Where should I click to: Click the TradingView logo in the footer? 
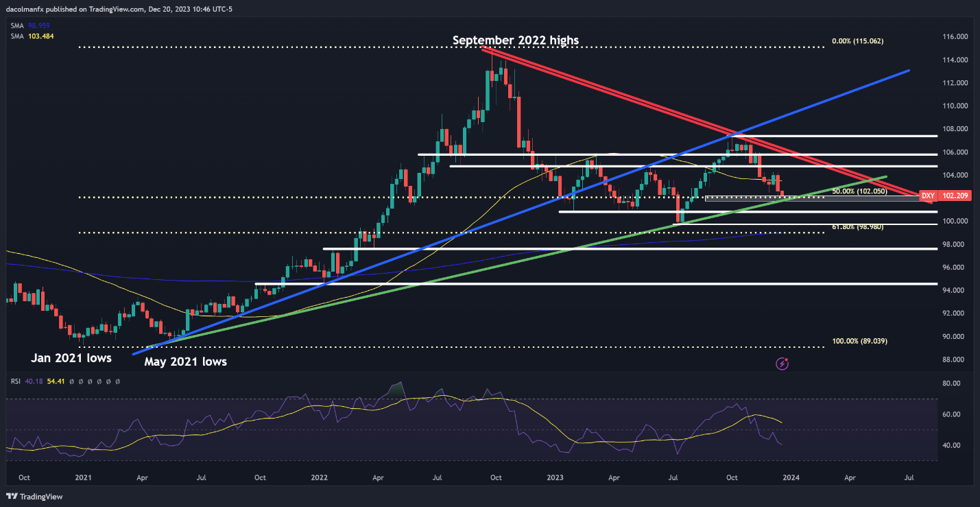[34, 496]
